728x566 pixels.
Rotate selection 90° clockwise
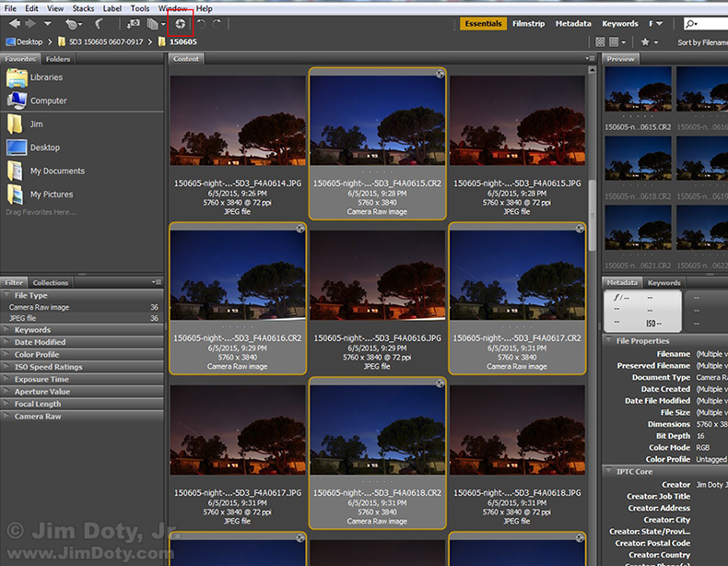coord(217,24)
